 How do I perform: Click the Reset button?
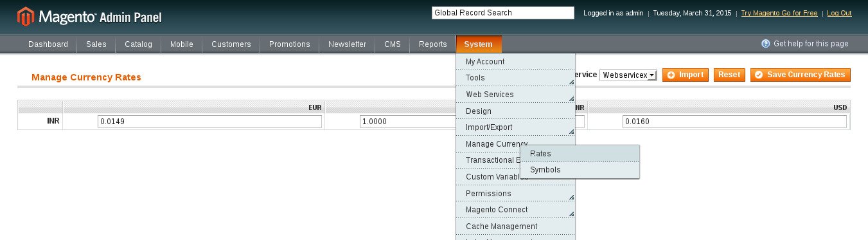coord(729,75)
